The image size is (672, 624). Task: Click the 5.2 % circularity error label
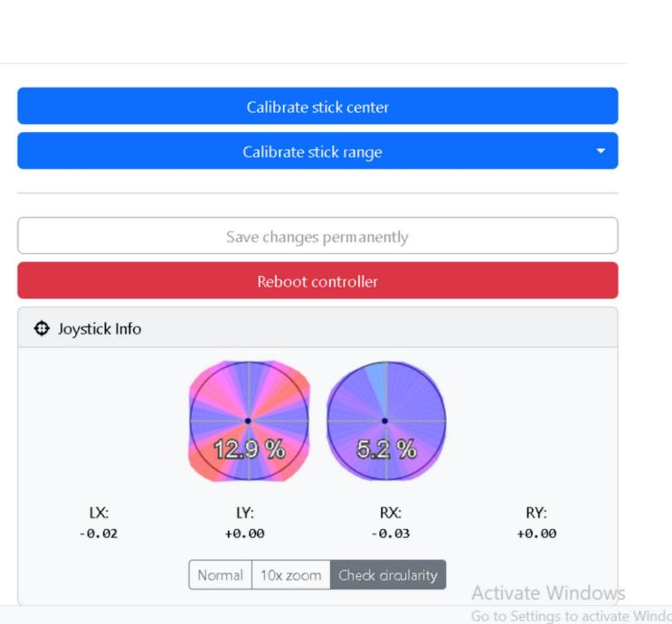pyautogui.click(x=386, y=449)
